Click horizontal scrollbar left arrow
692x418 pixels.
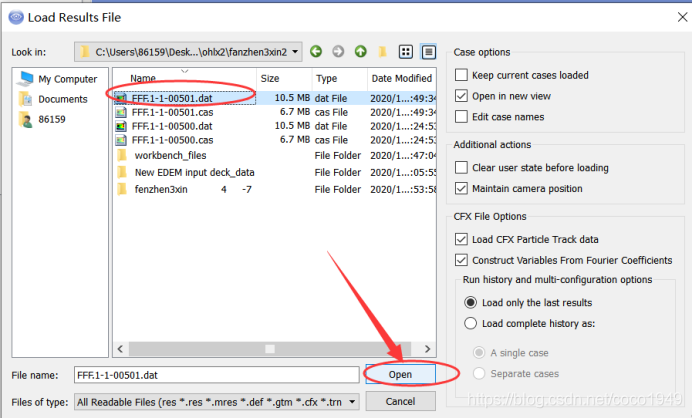point(120,349)
